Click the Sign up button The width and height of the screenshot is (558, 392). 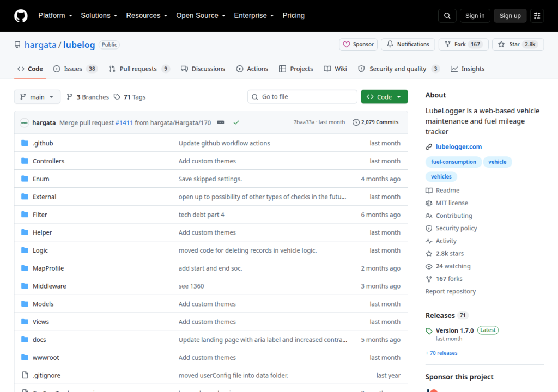click(510, 16)
